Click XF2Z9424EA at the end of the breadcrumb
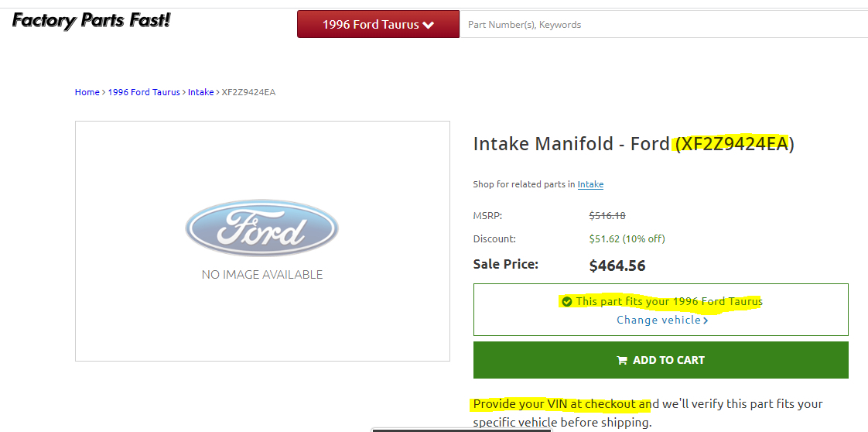This screenshot has width=868, height=432. click(x=248, y=92)
